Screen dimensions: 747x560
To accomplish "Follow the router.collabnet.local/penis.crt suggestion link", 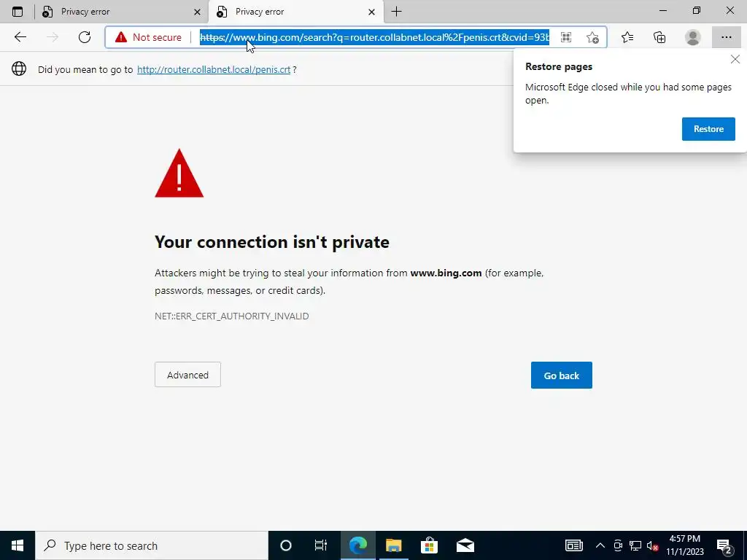I will pos(214,69).
